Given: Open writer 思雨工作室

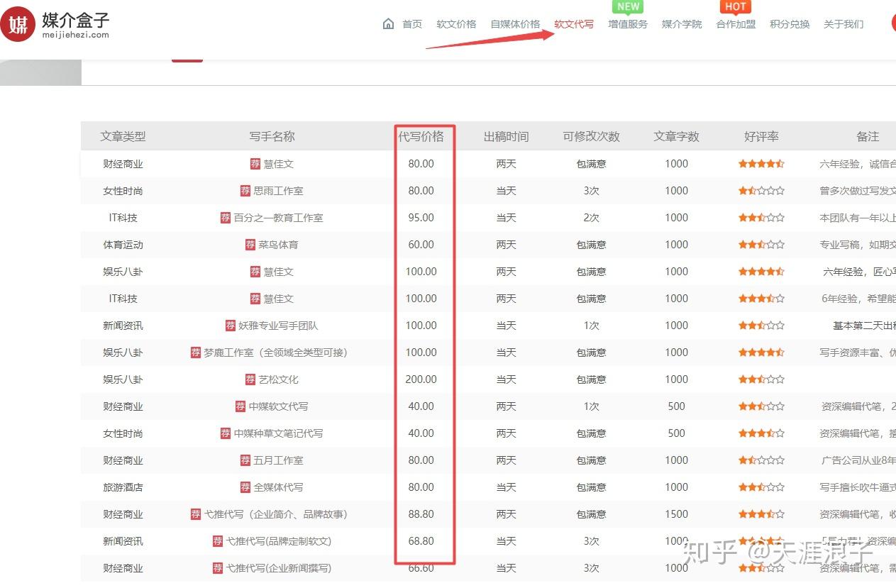Looking at the screenshot, I should click(x=278, y=191).
